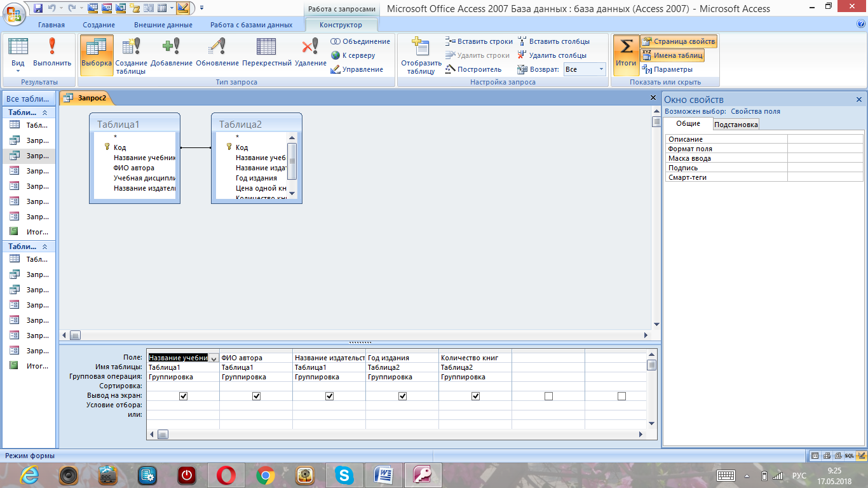Open Отобразить таблицу dialog
The width and height of the screenshot is (868, 488).
pos(421,56)
